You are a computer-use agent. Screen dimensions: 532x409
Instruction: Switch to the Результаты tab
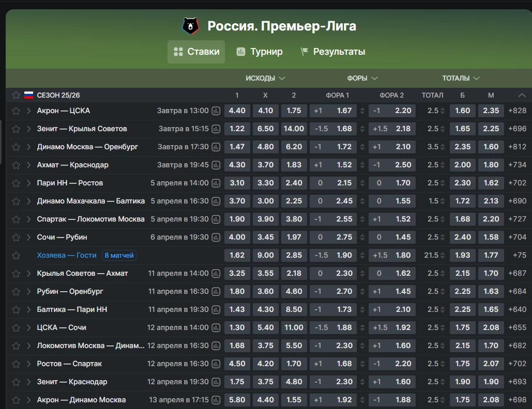click(x=332, y=52)
